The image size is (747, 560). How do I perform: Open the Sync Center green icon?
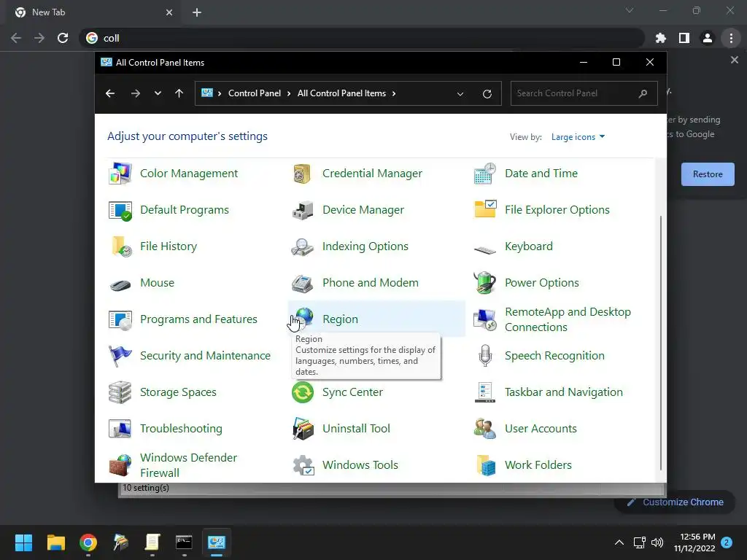[x=303, y=392]
